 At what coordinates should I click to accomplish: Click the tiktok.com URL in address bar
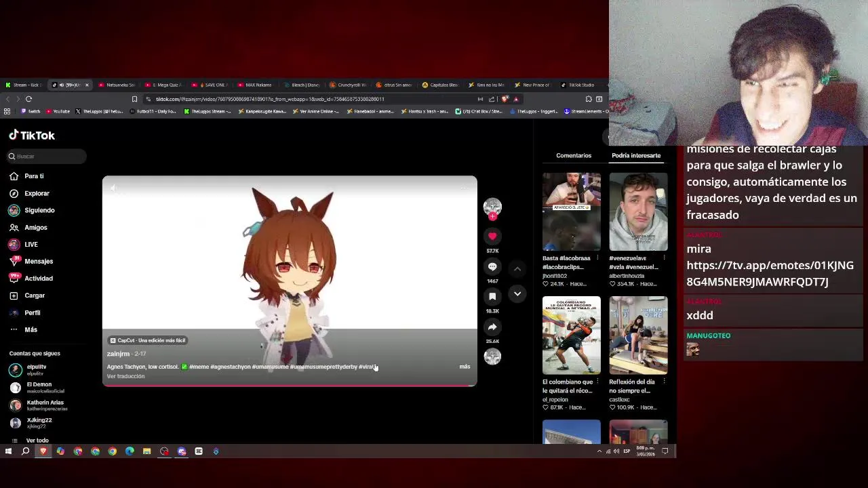pyautogui.click(x=270, y=99)
